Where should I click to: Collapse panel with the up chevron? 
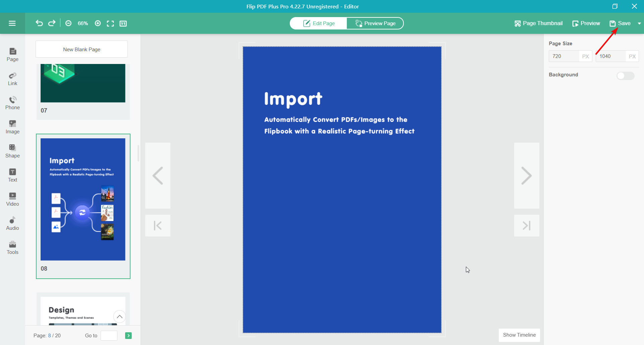[x=119, y=316]
